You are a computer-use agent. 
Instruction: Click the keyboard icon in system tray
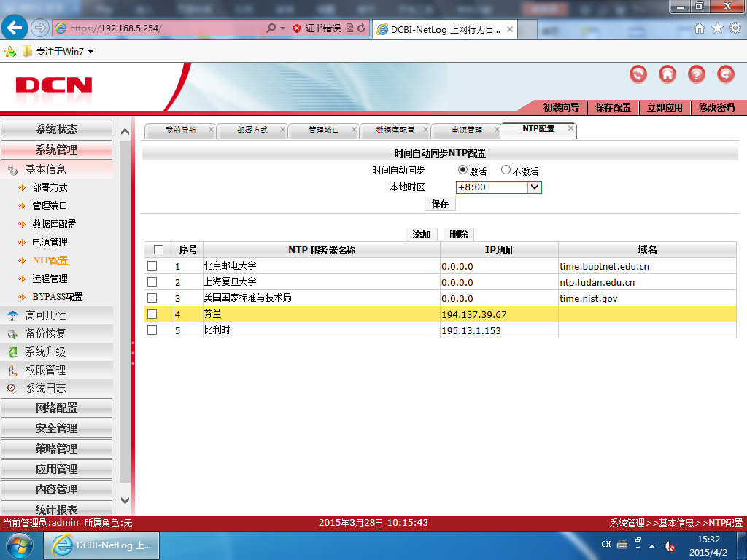pyautogui.click(x=622, y=544)
